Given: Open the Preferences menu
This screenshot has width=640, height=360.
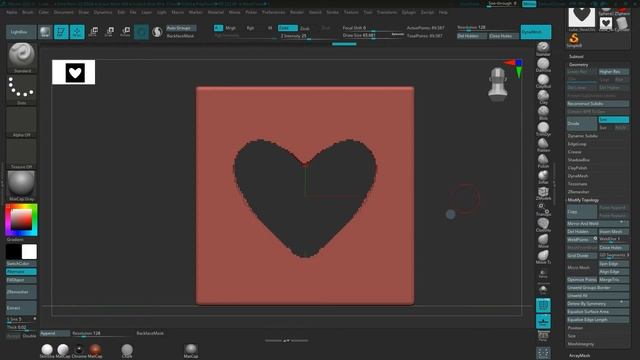Looking at the screenshot, I should click(273, 12).
